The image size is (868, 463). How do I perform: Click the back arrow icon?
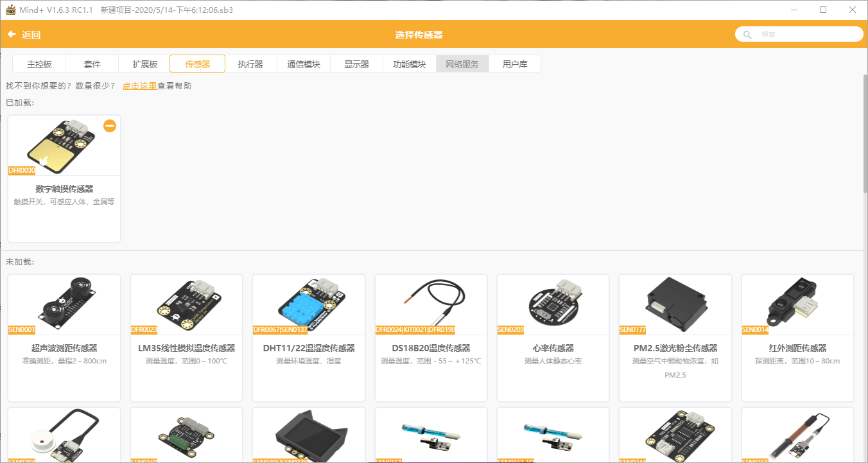(x=12, y=35)
